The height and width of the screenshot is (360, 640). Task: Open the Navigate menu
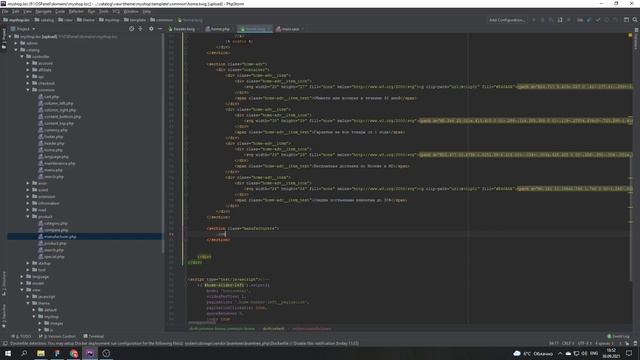(x=43, y=11)
